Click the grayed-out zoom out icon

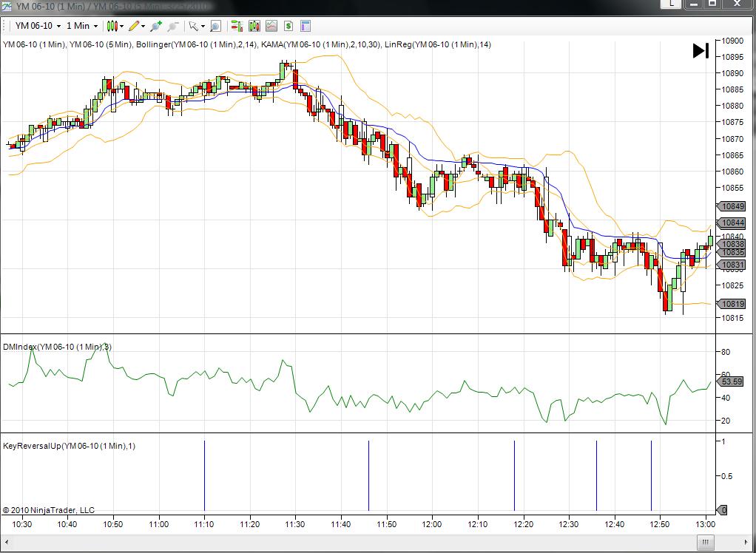click(173, 26)
